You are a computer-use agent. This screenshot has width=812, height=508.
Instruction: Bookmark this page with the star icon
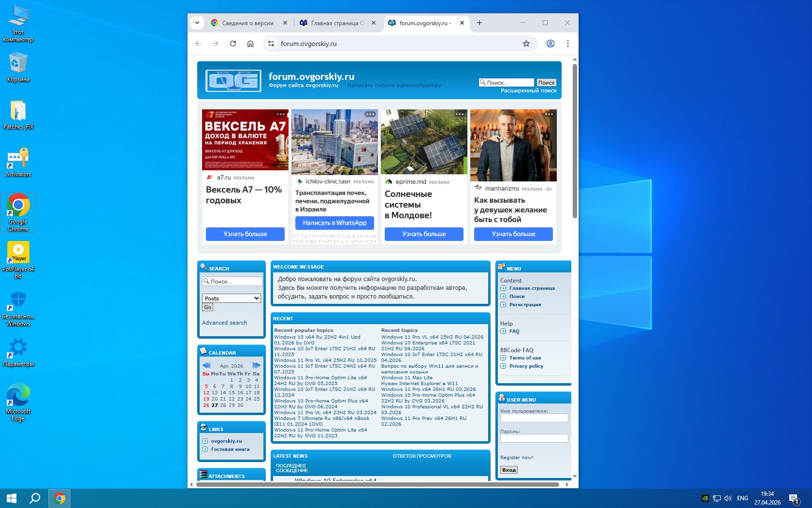pyautogui.click(x=526, y=44)
